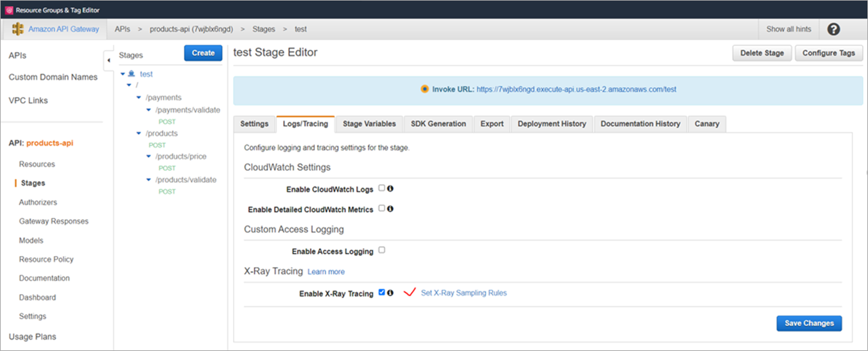Screen dimensions: 868x351
Task: Go to APIs in the breadcrumb
Action: (123, 29)
